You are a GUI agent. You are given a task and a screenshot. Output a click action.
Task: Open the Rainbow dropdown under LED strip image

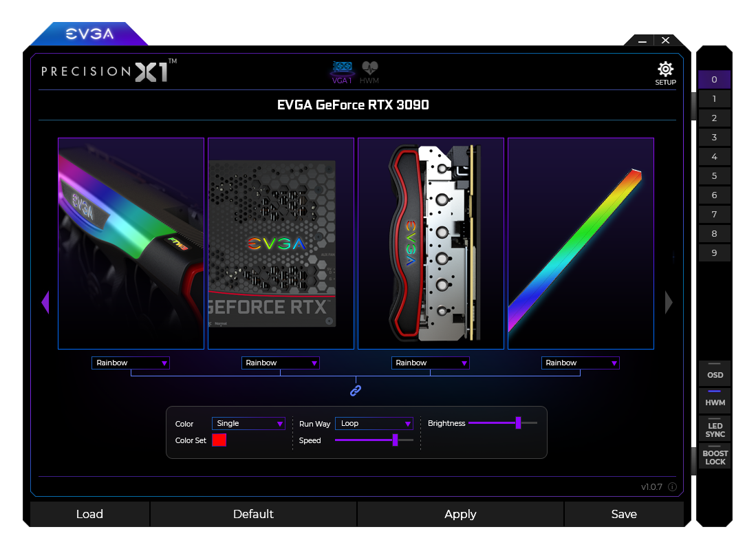[x=580, y=363]
